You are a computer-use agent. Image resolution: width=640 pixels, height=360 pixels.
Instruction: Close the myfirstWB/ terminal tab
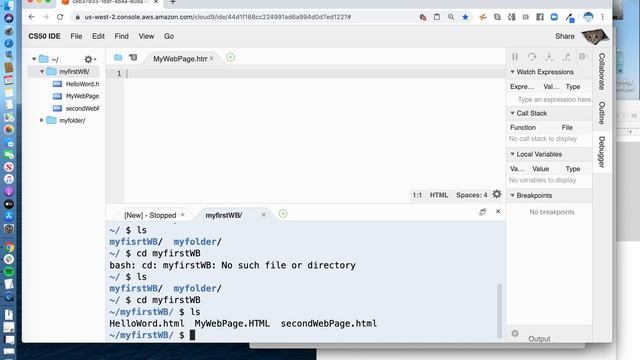tap(263, 215)
